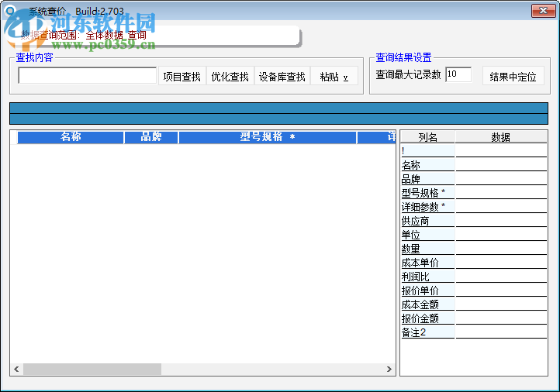This screenshot has height=392, width=560.
Task: Click the 数据查询范围 全体数据 查询 label
Action: coord(84,35)
